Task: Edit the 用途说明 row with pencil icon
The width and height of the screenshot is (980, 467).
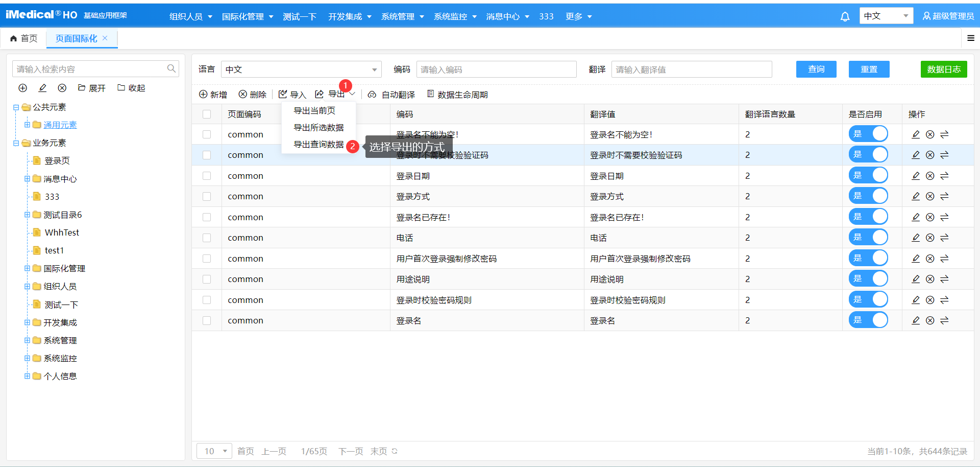Action: point(916,279)
